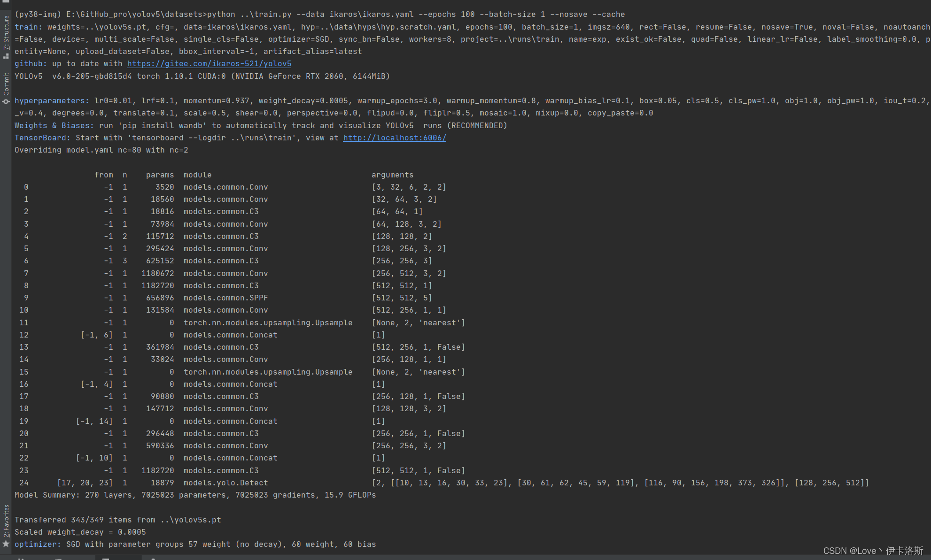Click the arguments '[512, 256, 1, 1]'

[409, 310]
